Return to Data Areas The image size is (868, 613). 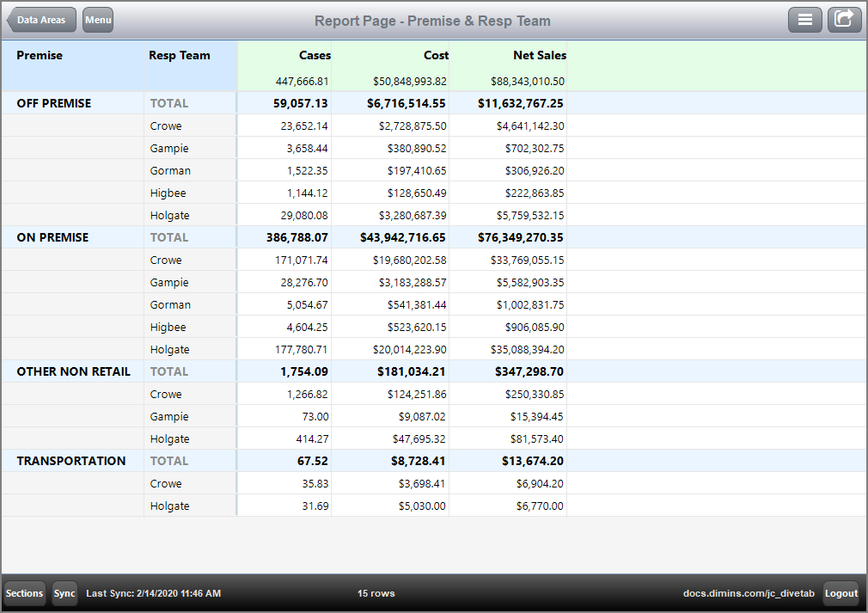(41, 19)
